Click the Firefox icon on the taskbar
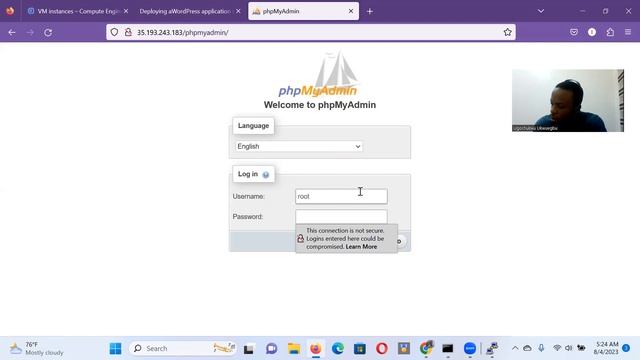640x360 pixels. (x=316, y=349)
